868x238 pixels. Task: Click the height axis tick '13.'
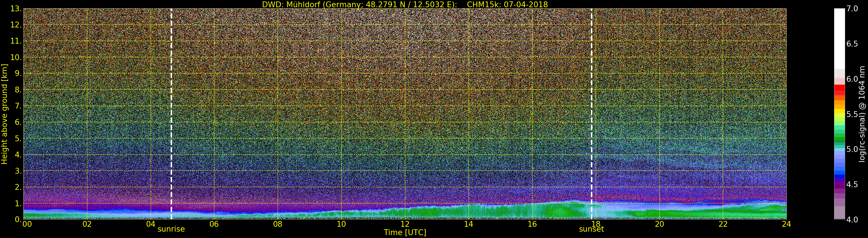(x=16, y=9)
